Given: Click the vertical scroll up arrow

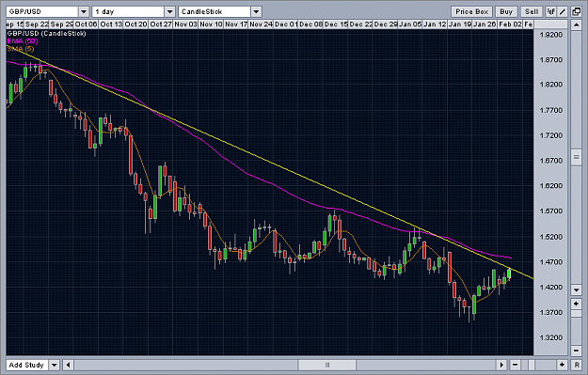Looking at the screenshot, I should 576,25.
